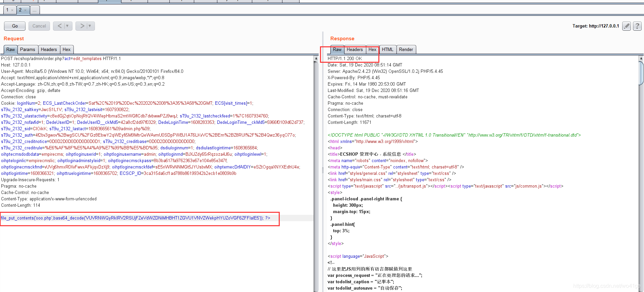The width and height of the screenshot is (644, 292).
Task: Open the Response Headers tab
Action: pos(355,49)
